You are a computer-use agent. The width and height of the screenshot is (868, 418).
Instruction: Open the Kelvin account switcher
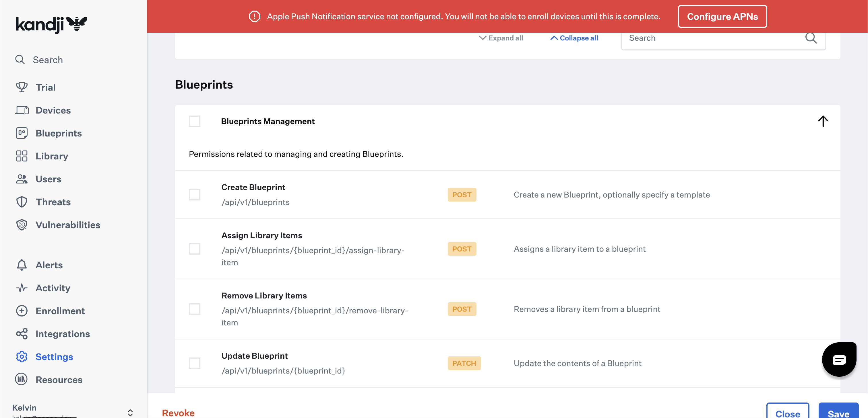click(x=130, y=412)
